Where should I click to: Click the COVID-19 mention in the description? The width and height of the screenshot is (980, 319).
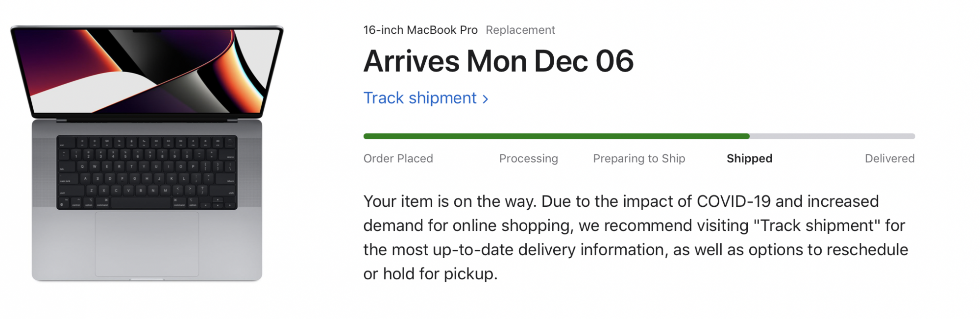pyautogui.click(x=734, y=201)
